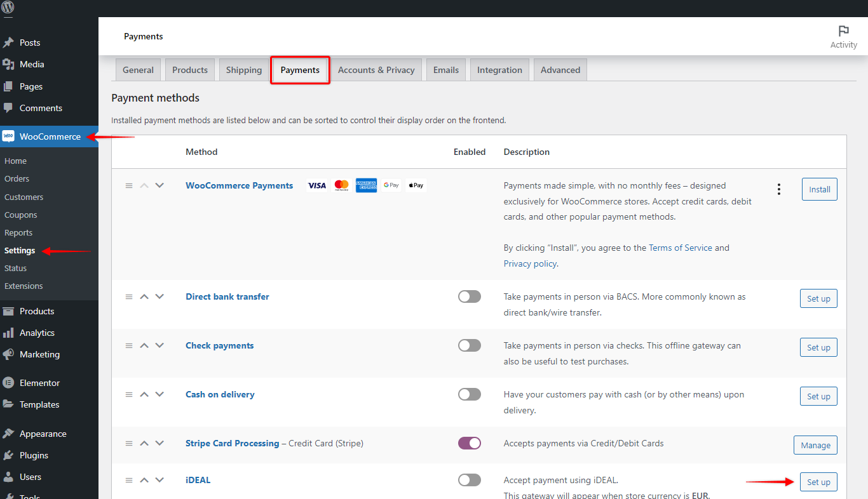Open WooCommerce Payments method link

pyautogui.click(x=240, y=185)
